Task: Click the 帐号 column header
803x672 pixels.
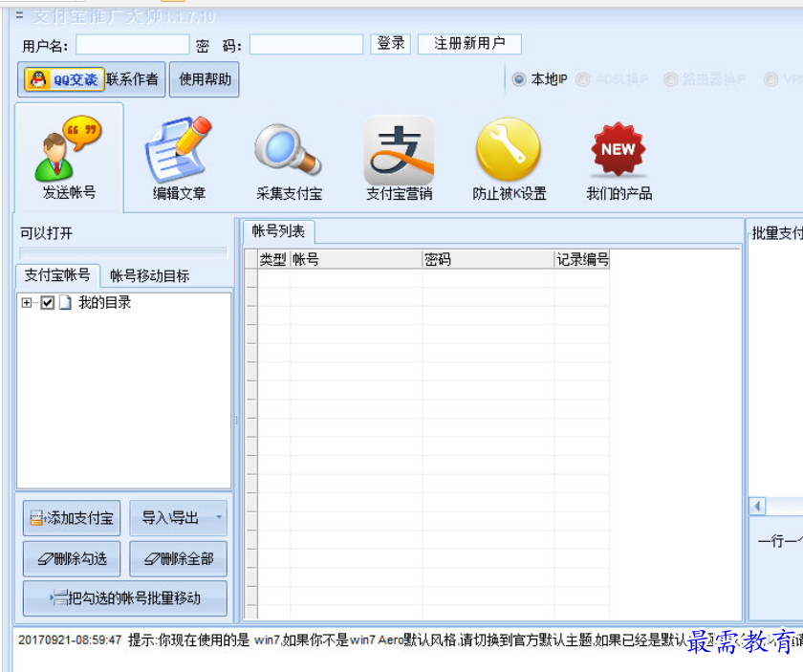Action: point(356,259)
